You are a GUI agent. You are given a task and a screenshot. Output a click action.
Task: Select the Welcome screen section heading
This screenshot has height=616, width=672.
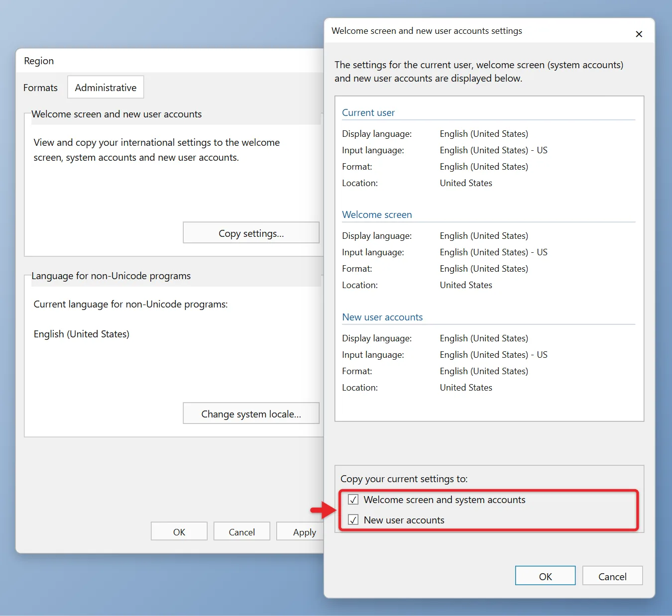[x=377, y=214]
